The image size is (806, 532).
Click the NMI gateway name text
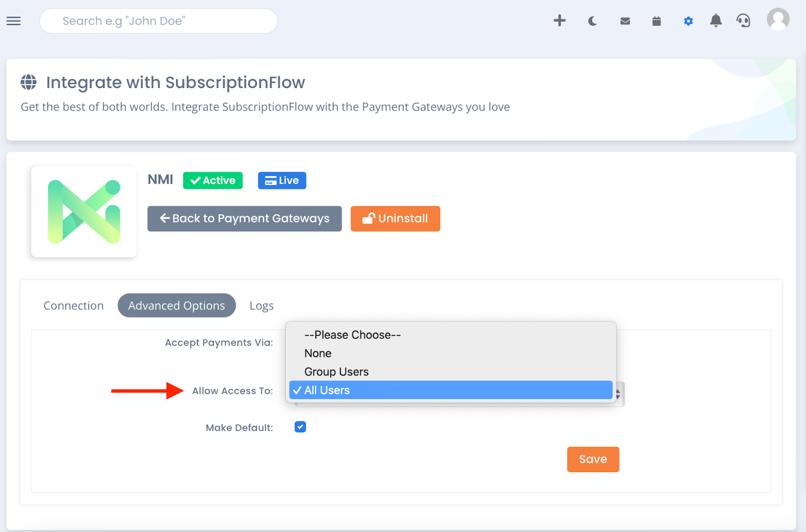160,180
